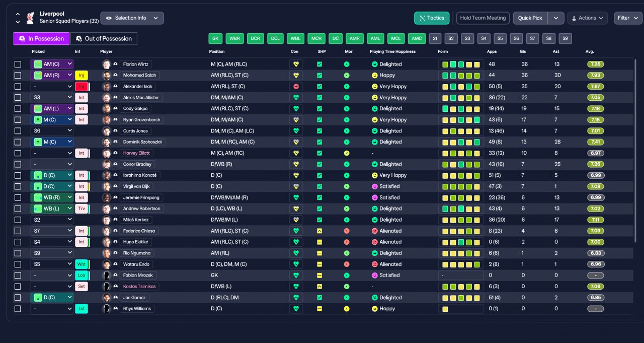The height and width of the screenshot is (343, 644).
Task: Tick the checkbox for Virgil van Dijk
Action: [x=18, y=186]
